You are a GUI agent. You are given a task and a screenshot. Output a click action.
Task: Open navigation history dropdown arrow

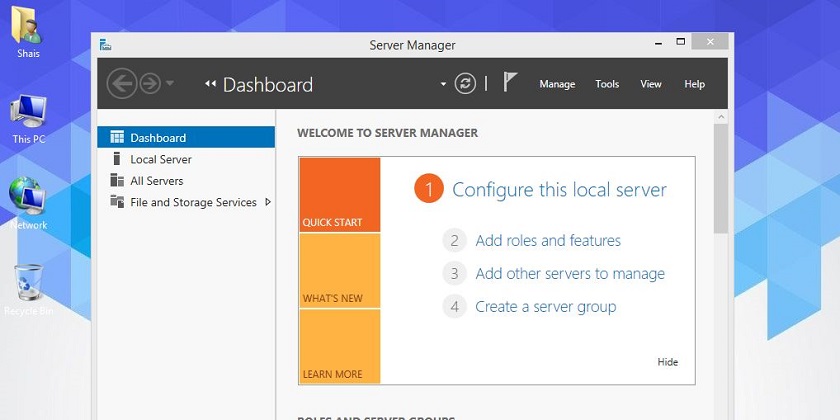170,84
